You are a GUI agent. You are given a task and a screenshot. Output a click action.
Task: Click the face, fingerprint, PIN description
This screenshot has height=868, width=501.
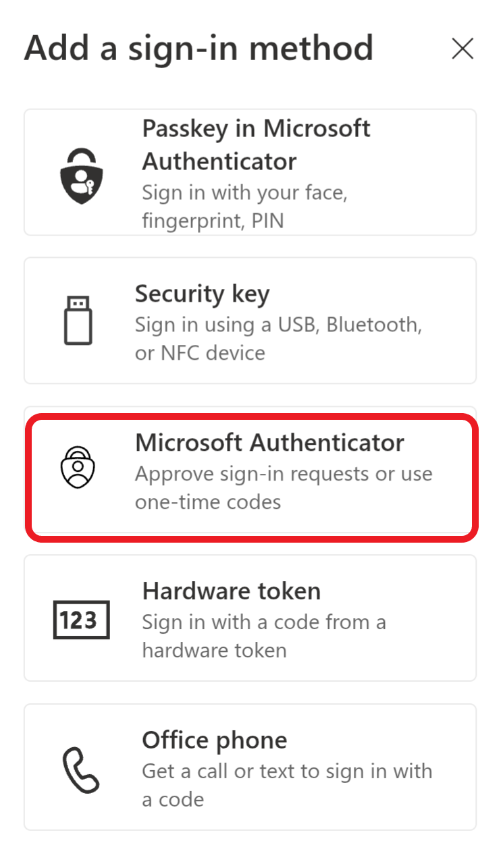pyautogui.click(x=244, y=207)
